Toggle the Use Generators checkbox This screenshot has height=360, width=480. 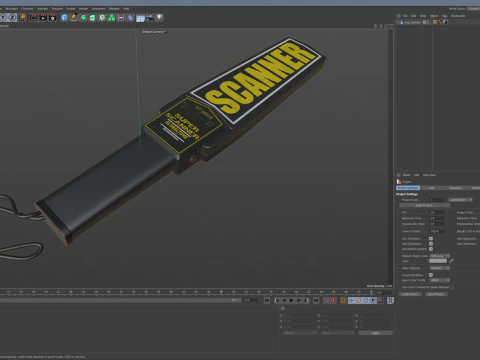[x=431, y=244]
